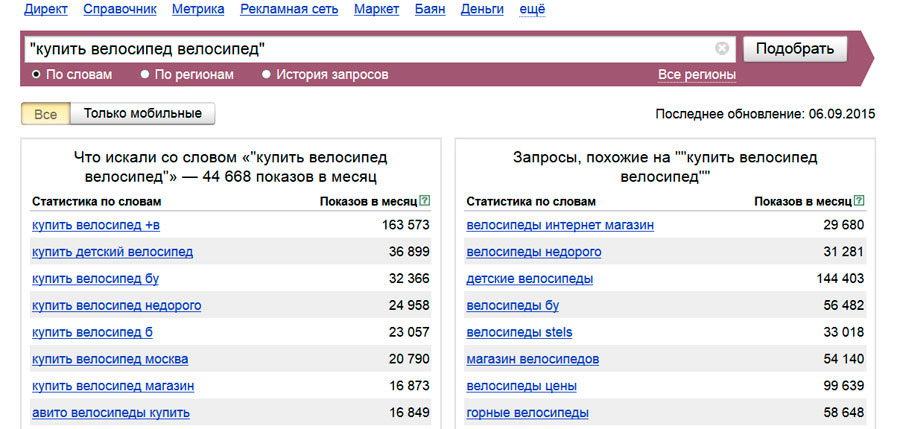Image resolution: width=900 pixels, height=429 pixels.
Task: Click left Статистика по словам column header
Action: tap(96, 202)
